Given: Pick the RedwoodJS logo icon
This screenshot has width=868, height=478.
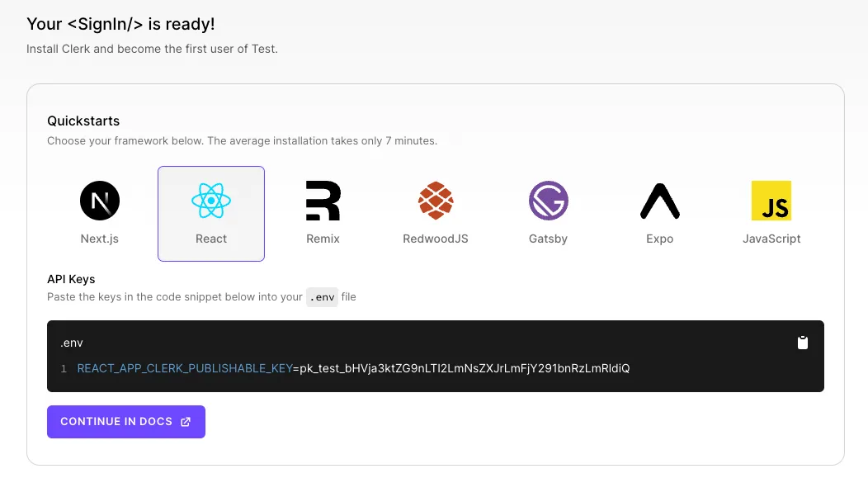Looking at the screenshot, I should pos(436,201).
